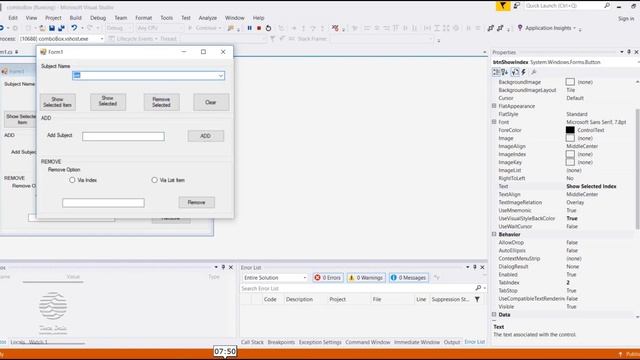Switch to the Immediate Window tab
The image size is (640, 360).
[x=417, y=342]
